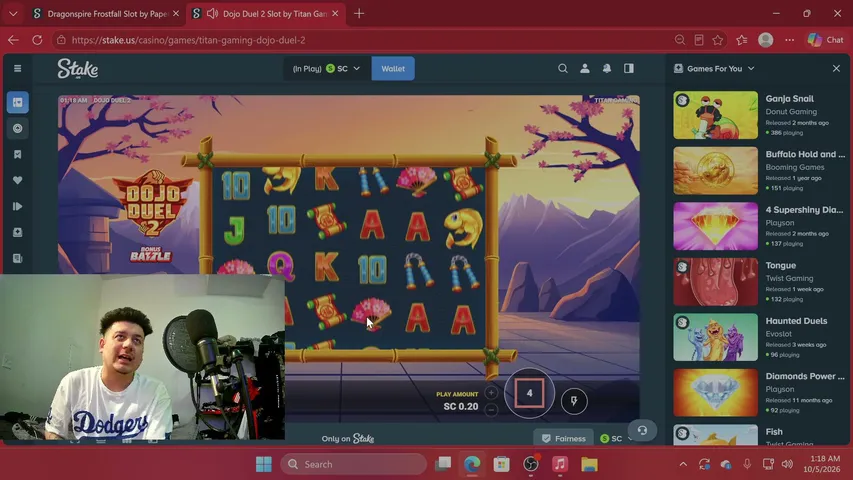Decrease play amount with minus
Image resolution: width=853 pixels, height=480 pixels.
[491, 410]
